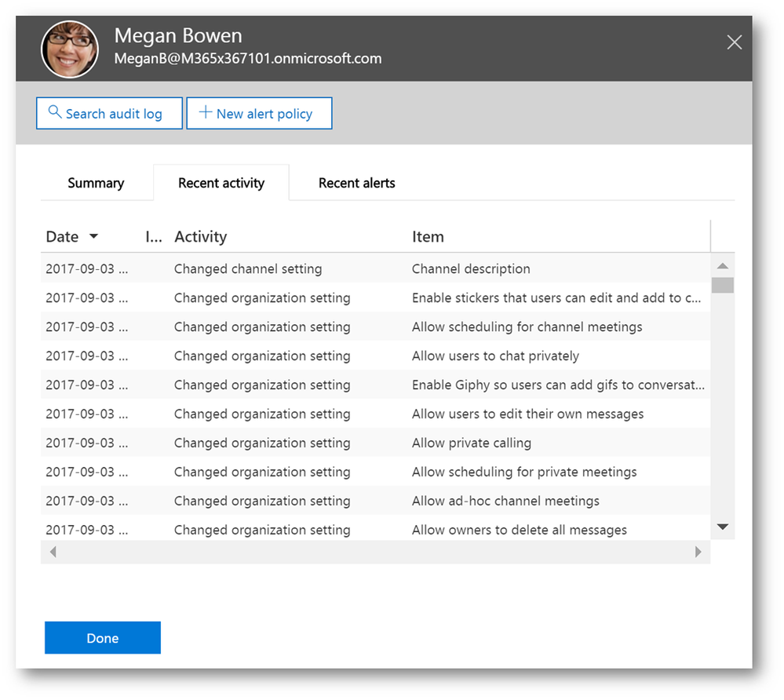Click the Done button

(x=103, y=638)
